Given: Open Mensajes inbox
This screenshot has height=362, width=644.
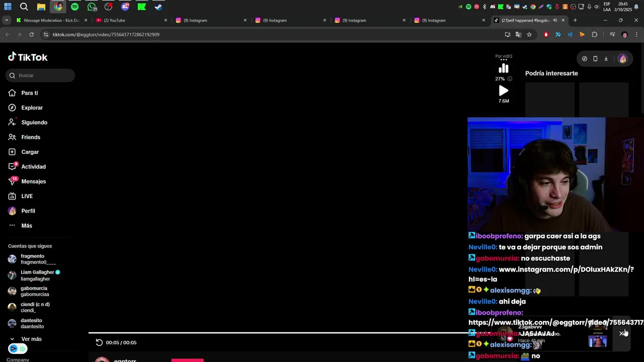Looking at the screenshot, I should (x=27, y=182).
